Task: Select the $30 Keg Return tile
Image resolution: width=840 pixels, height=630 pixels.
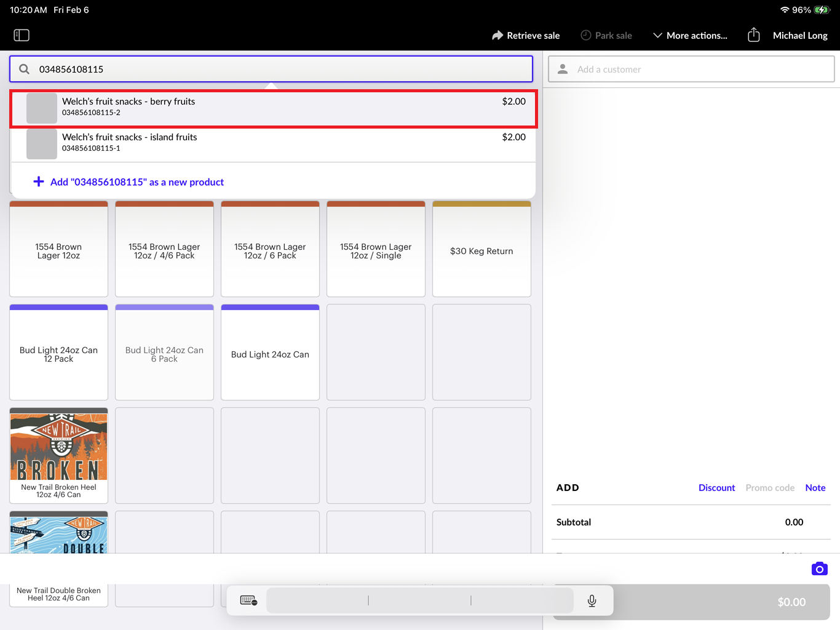Action: click(481, 249)
